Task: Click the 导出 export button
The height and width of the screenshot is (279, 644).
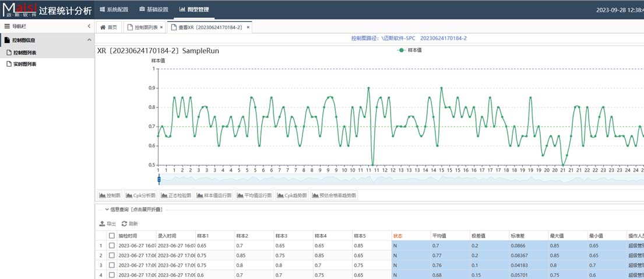Action: click(108, 224)
